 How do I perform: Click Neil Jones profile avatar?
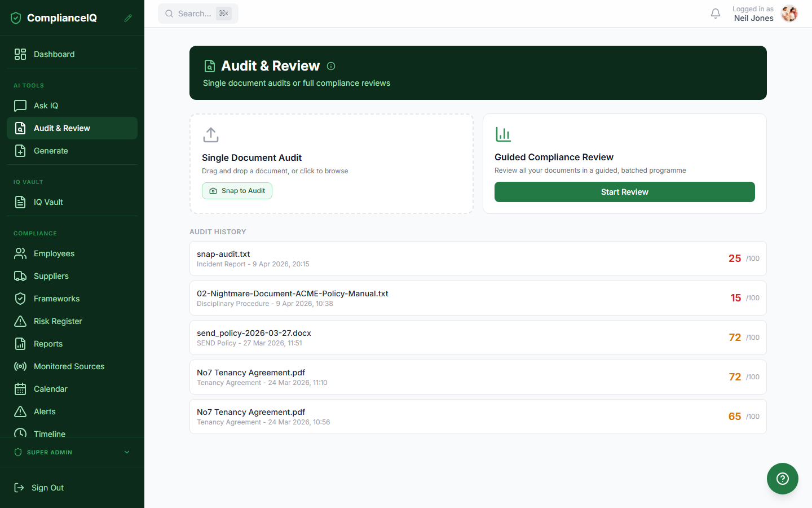point(789,14)
